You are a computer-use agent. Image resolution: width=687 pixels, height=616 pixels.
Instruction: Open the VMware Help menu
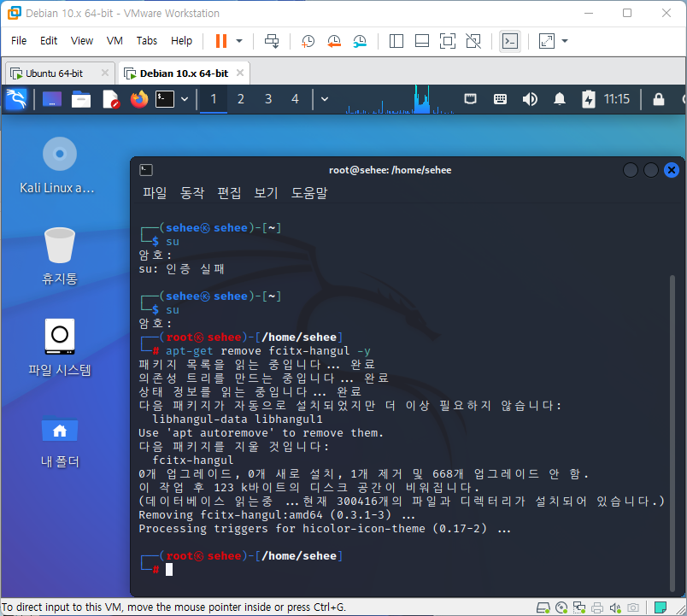tap(181, 41)
